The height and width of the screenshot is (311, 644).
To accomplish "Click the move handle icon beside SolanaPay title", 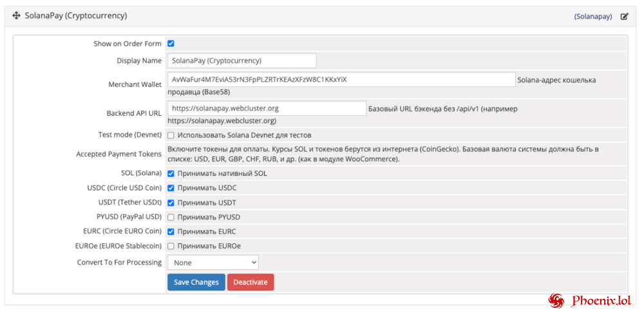I will [x=17, y=16].
